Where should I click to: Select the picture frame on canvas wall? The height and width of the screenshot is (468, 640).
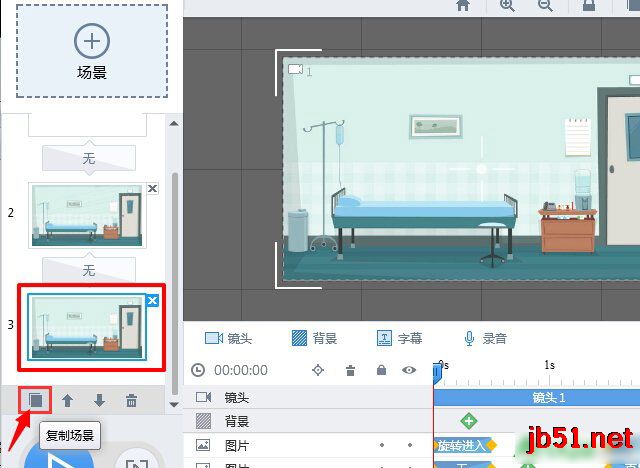coord(436,126)
